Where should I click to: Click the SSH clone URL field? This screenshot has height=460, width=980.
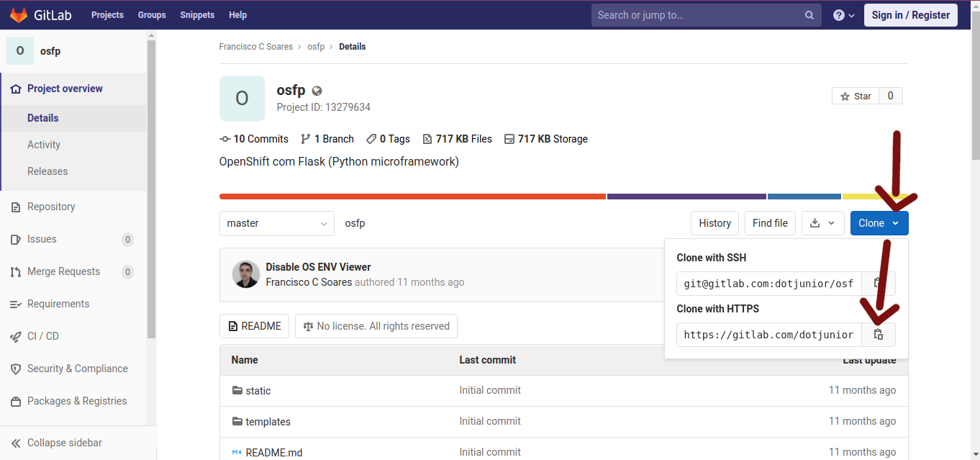coord(769,284)
